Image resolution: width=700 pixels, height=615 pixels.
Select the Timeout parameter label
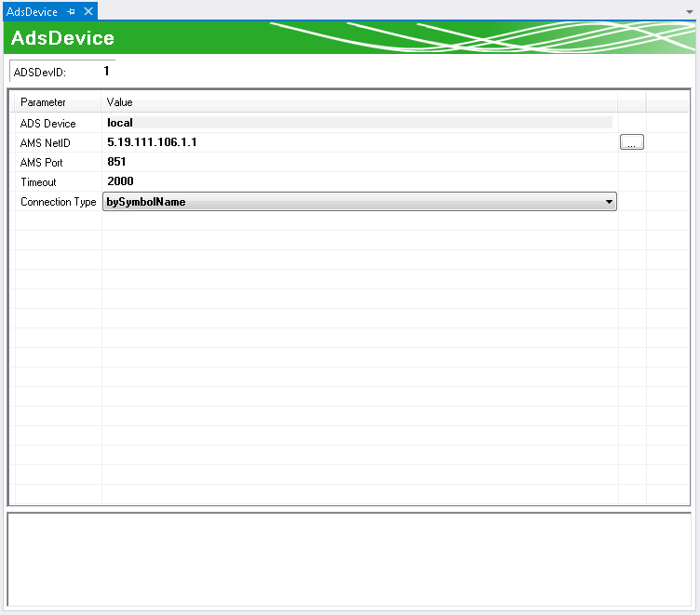pyautogui.click(x=38, y=182)
